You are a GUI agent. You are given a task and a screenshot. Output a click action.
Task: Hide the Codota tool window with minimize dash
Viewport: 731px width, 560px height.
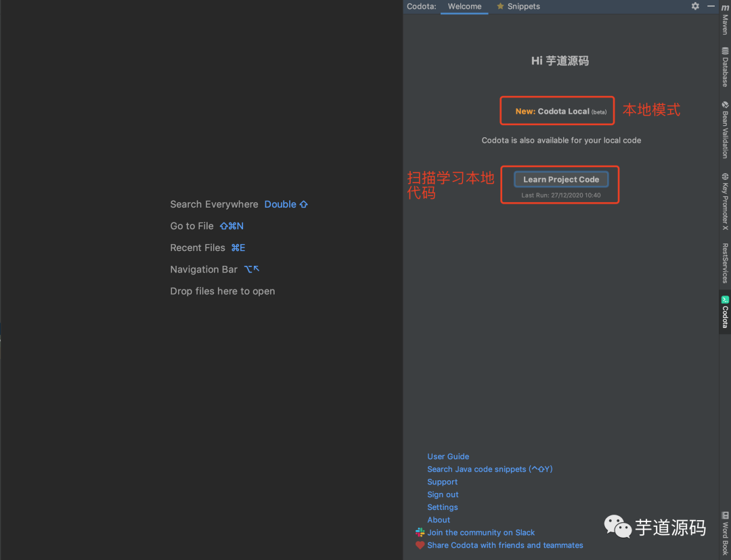point(711,6)
